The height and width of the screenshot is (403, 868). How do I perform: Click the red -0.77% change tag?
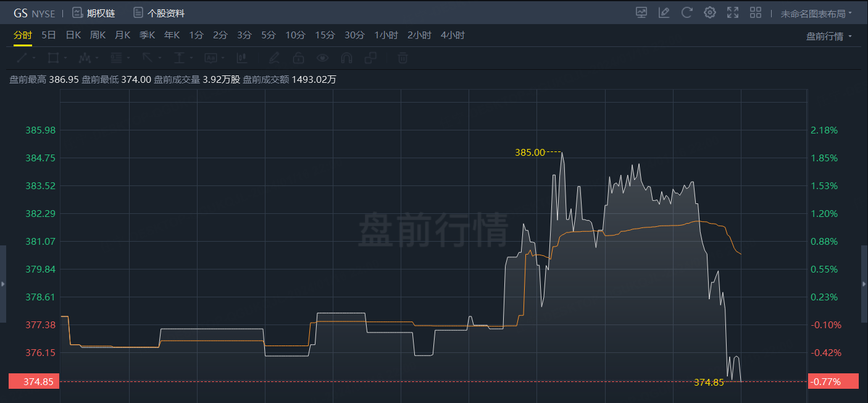[x=833, y=381]
